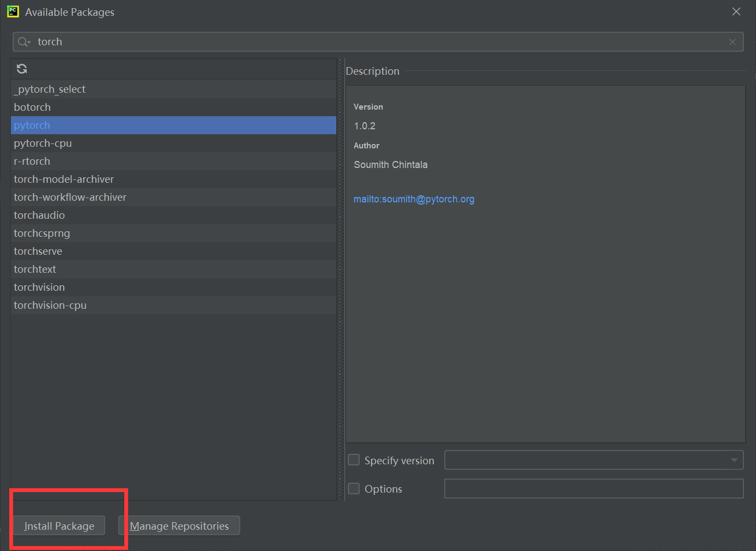This screenshot has height=551, width=756.
Task: Select botorch package
Action: [x=173, y=107]
